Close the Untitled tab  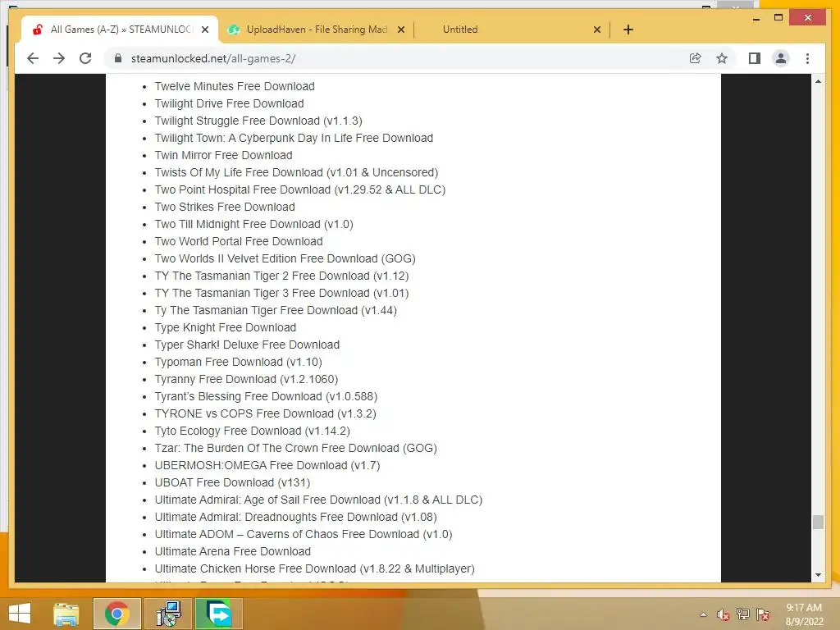(x=597, y=30)
